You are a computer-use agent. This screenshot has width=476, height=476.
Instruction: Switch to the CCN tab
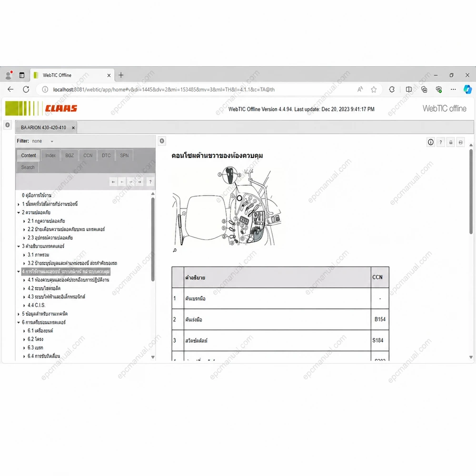88,156
